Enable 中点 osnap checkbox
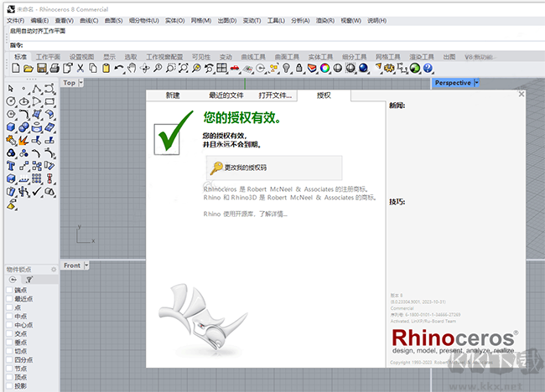Viewport: 545px width, 392px height. click(9, 317)
